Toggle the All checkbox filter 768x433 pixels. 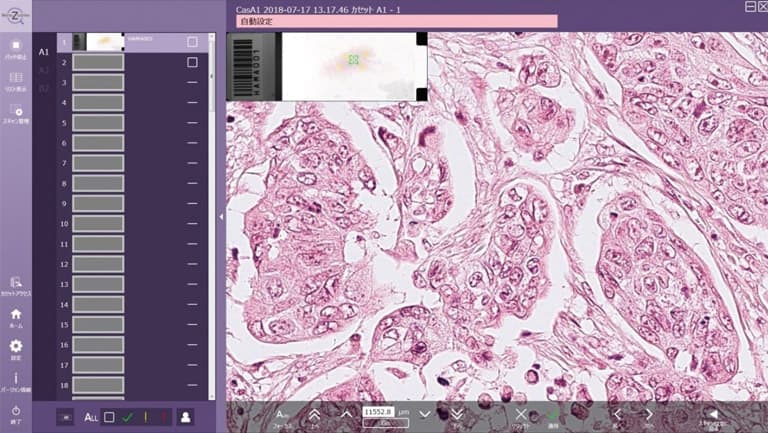coord(109,417)
